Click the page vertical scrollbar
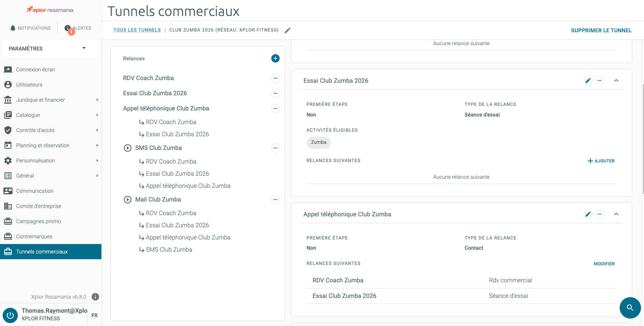This screenshot has height=326, width=644. pos(642,139)
